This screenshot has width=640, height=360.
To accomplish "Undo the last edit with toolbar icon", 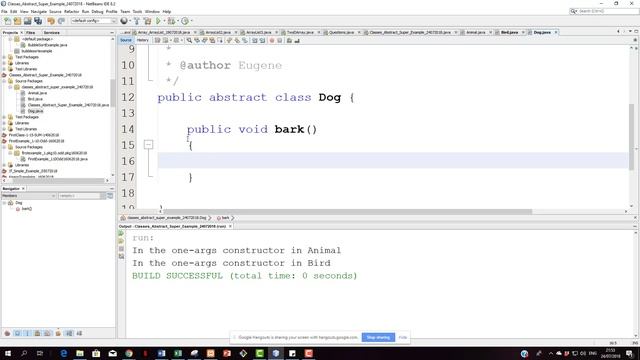I will point(51,21).
